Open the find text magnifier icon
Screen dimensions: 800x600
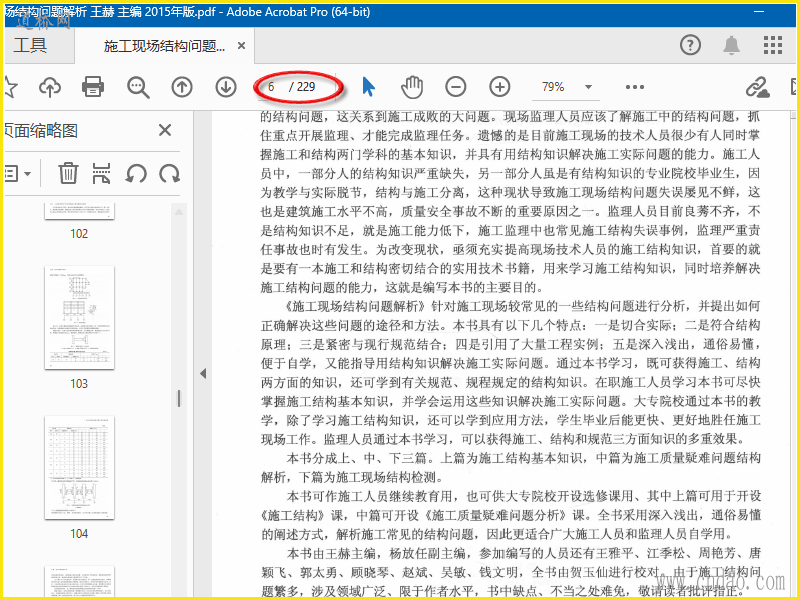138,87
